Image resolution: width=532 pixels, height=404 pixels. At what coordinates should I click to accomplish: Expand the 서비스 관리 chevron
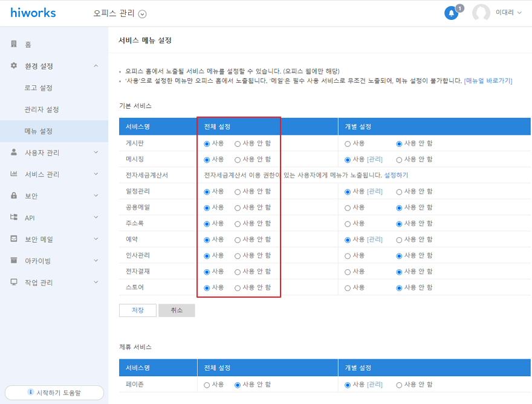[x=96, y=174]
